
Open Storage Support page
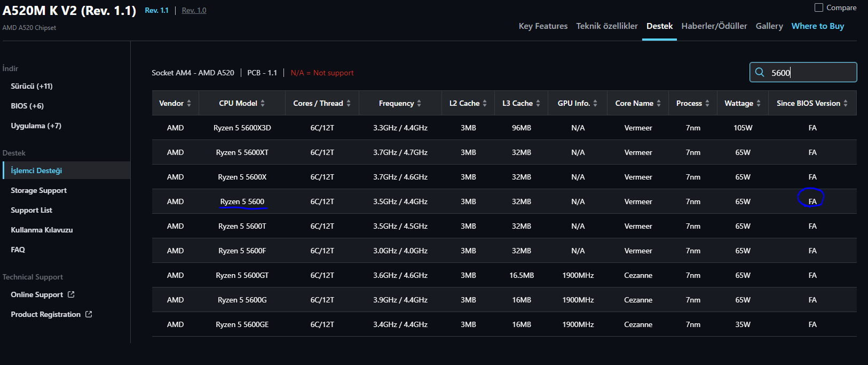(x=38, y=190)
